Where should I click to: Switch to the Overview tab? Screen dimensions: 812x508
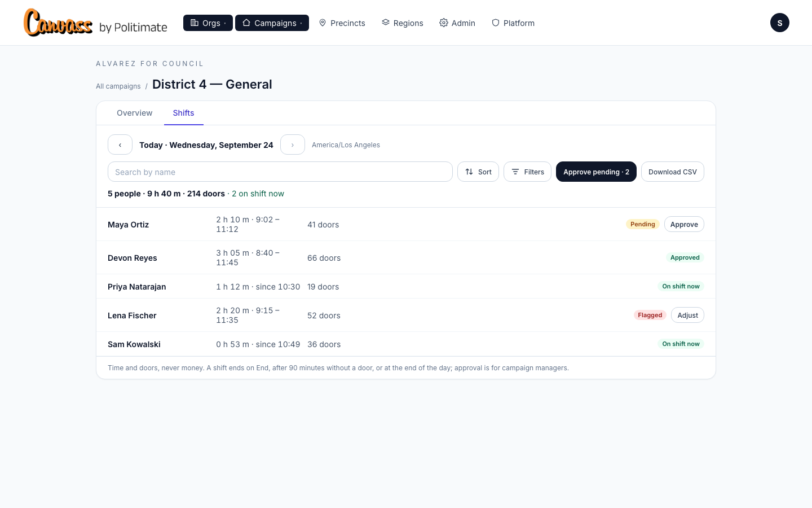pyautogui.click(x=134, y=113)
